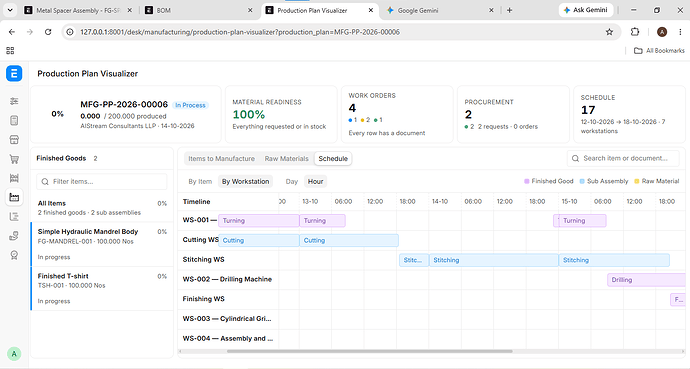Open the stock shelf icon in the sidebar
The image size is (690, 369).
coord(14,178)
